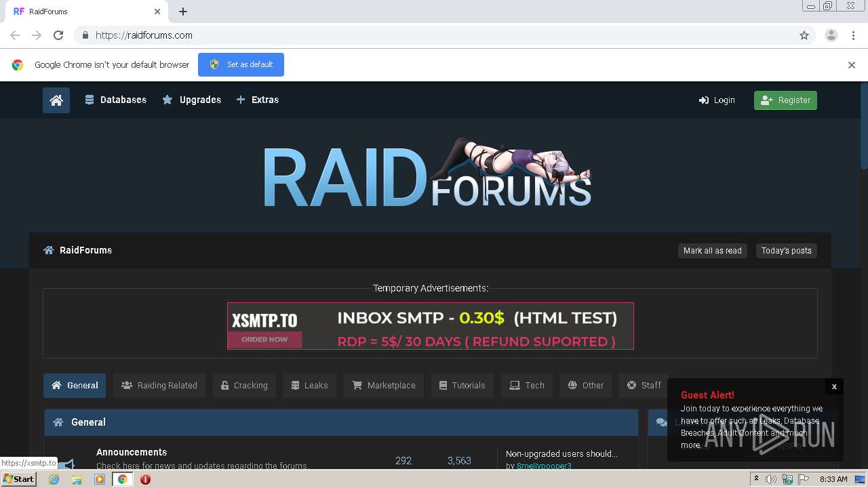This screenshot has width=868, height=488.
Task: Close the RaidForums browser tab
Action: pos(157,12)
